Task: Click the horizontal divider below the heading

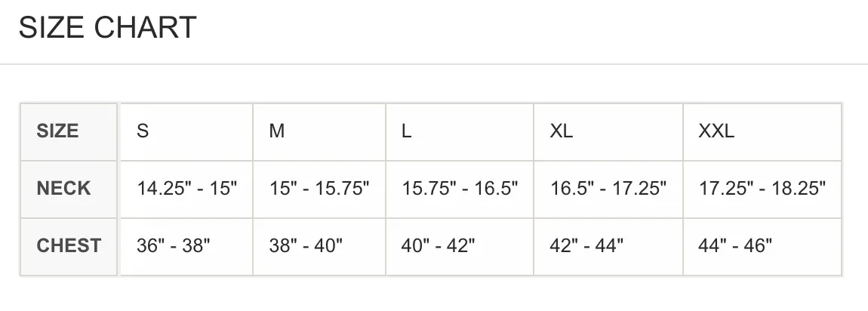Action: tap(434, 64)
